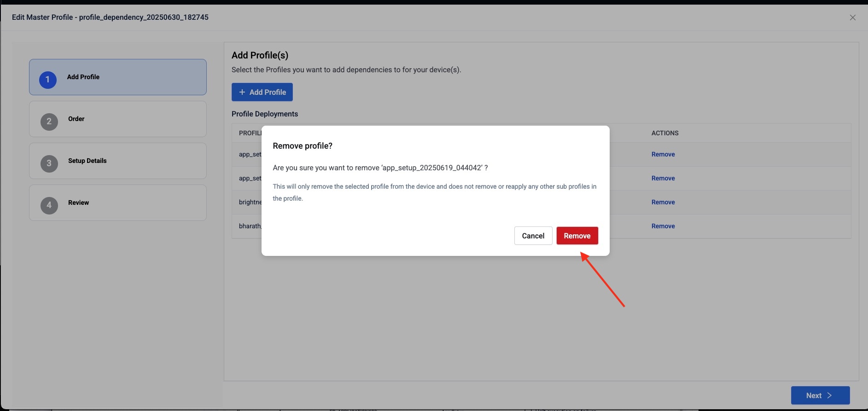Go to the Setup Details step
Image resolution: width=868 pixels, height=411 pixels.
click(x=87, y=161)
